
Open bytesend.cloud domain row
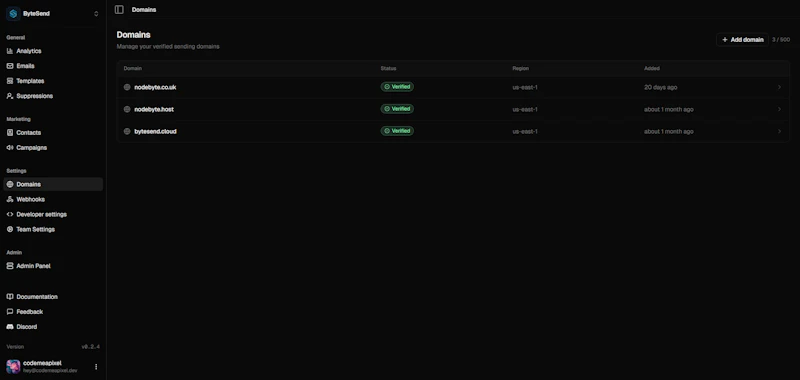[x=453, y=131]
